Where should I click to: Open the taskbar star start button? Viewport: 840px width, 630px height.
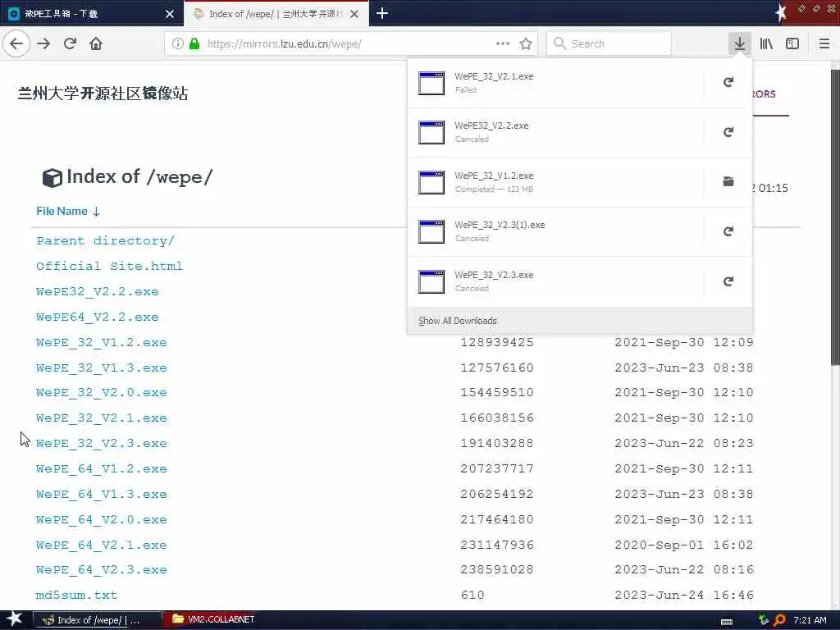14,619
